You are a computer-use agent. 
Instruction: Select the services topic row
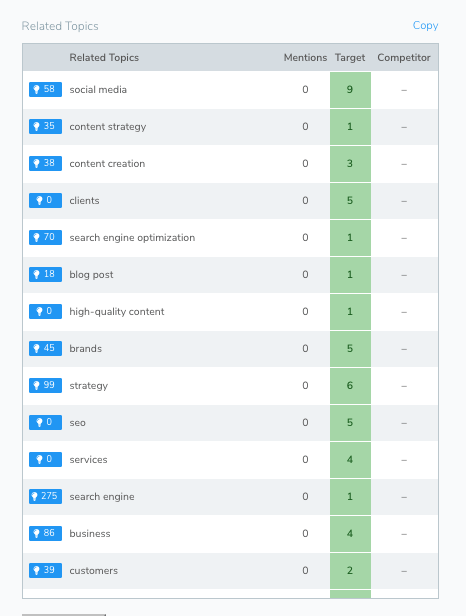pyautogui.click(x=230, y=460)
